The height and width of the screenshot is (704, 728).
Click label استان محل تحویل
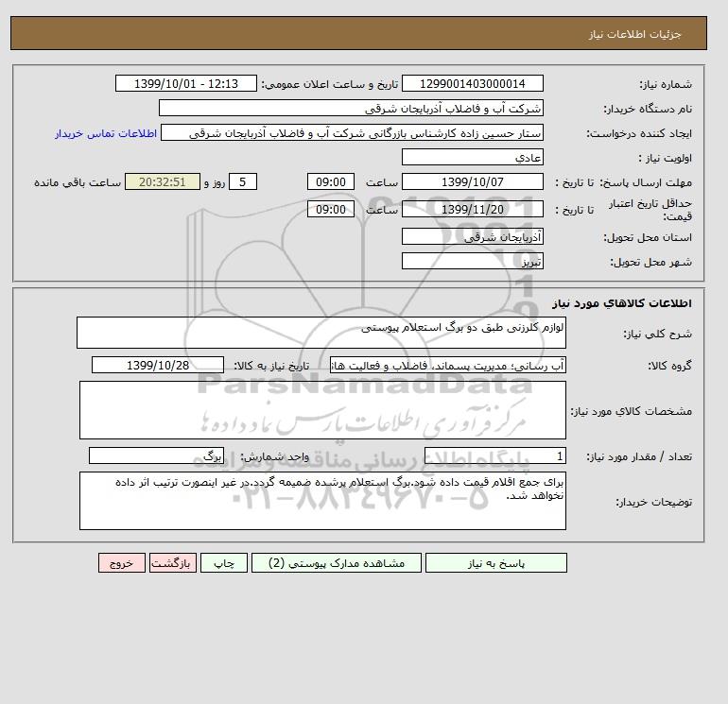pos(648,237)
